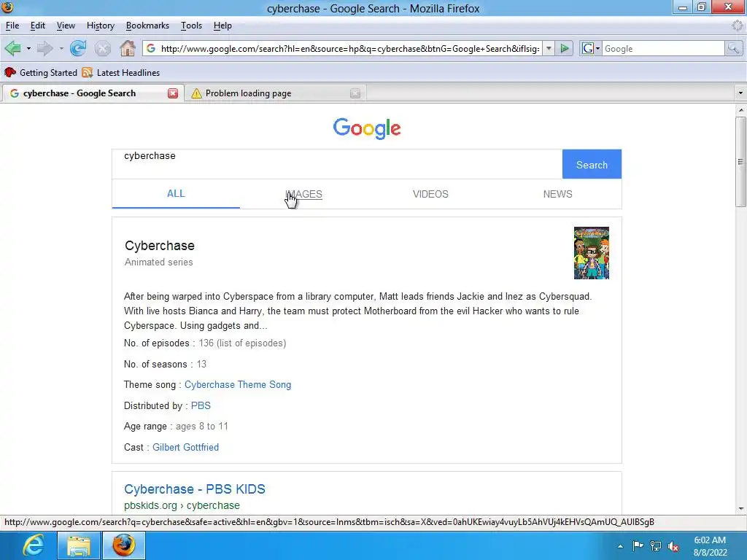Open the Cyberchase Theme Song link
Viewport: 747px width, 560px height.
tap(238, 385)
